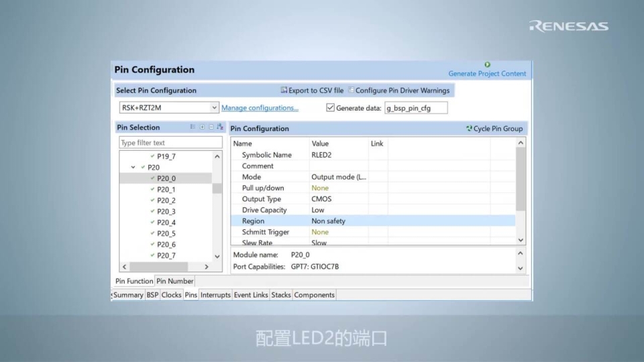Viewport: 644px width, 362px height.
Task: Click the empty Comment value cell
Action: tap(339, 166)
